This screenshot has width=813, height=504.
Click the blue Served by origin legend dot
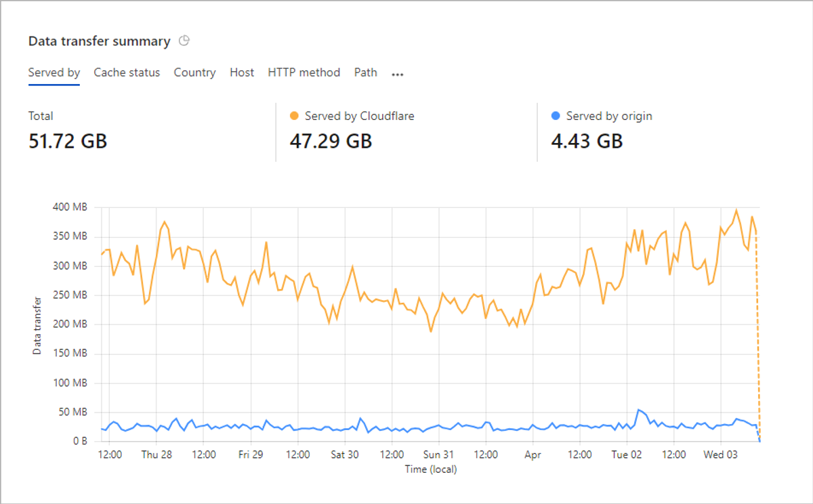[x=556, y=116]
